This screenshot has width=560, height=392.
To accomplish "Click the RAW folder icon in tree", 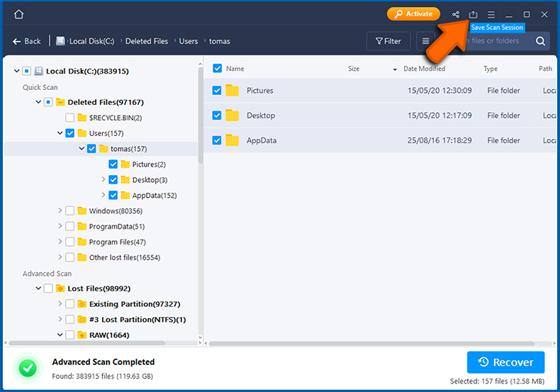I will click(82, 335).
